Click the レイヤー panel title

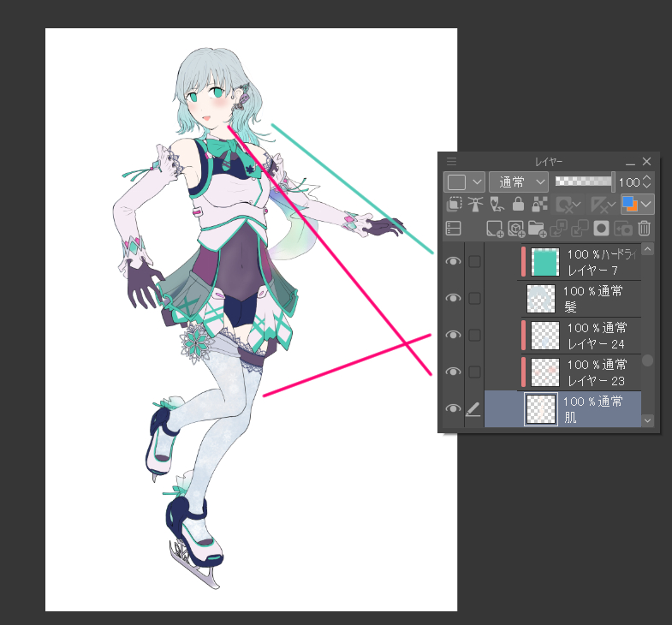pos(549,162)
